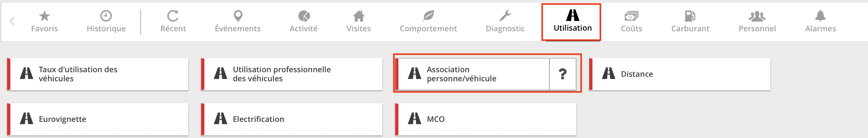Open the Historique clock icon

[106, 15]
